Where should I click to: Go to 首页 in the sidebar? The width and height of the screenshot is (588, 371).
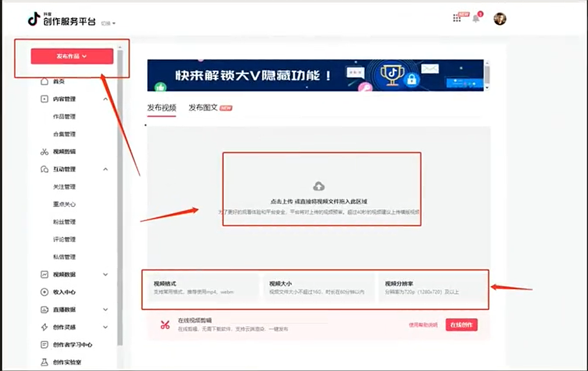[59, 81]
